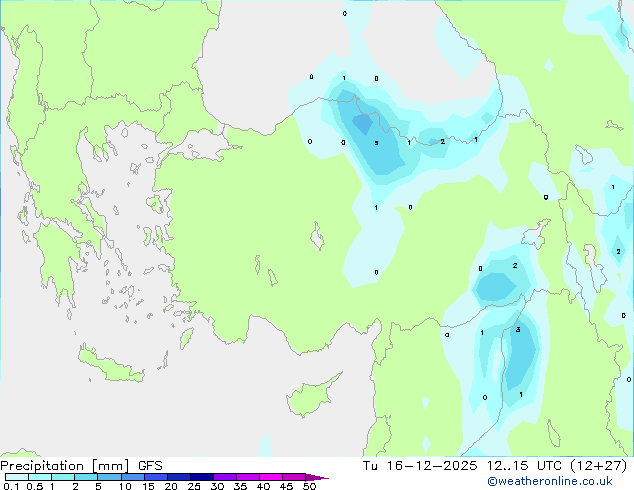The image size is (634, 490).
Task: Click the legend label '20'
Action: click(171, 486)
